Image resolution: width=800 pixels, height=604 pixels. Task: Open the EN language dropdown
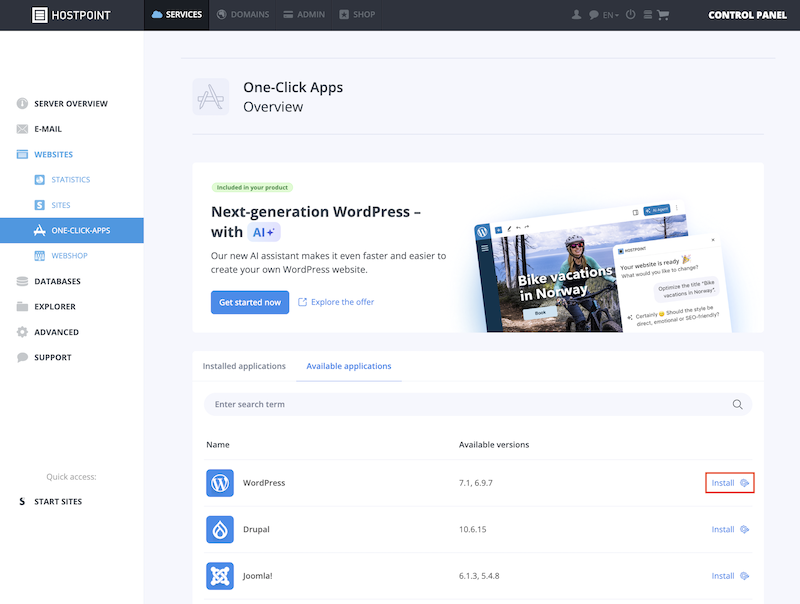click(x=611, y=15)
